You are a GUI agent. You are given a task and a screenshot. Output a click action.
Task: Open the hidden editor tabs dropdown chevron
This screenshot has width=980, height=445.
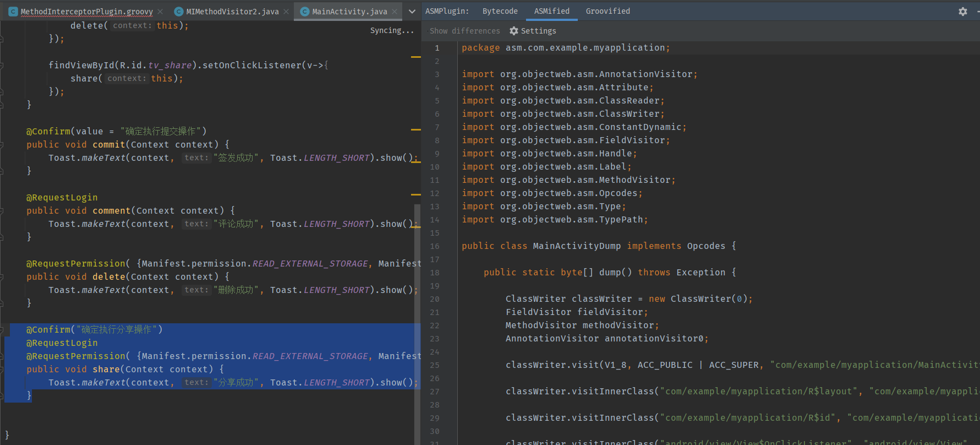pyautogui.click(x=412, y=12)
